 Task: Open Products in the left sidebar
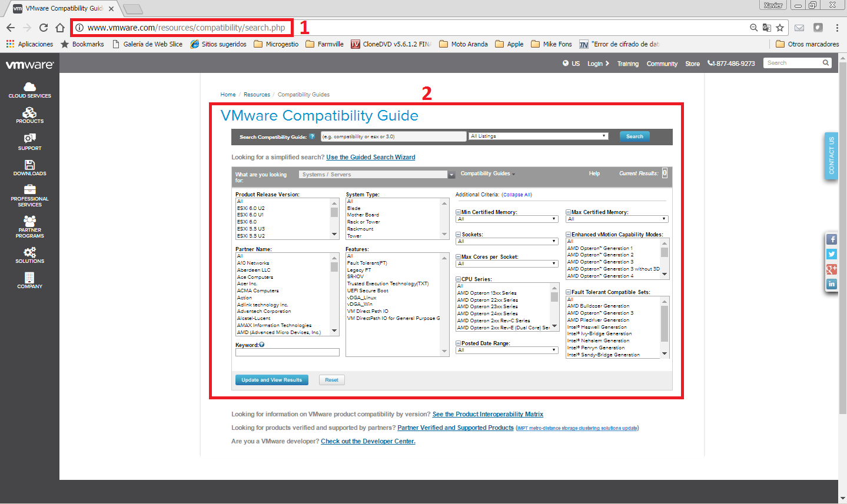[30, 115]
